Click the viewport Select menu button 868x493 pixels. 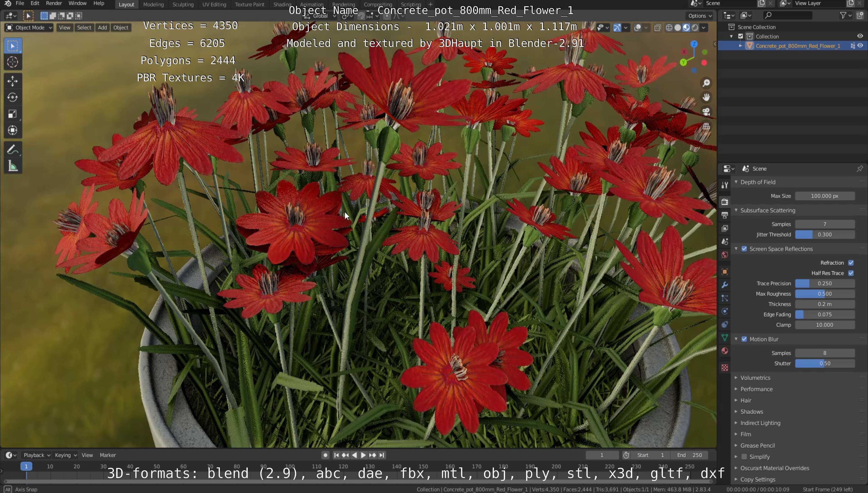(x=84, y=28)
